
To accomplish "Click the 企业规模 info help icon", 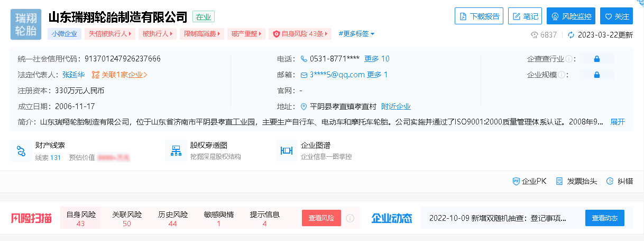I will click(x=561, y=75).
